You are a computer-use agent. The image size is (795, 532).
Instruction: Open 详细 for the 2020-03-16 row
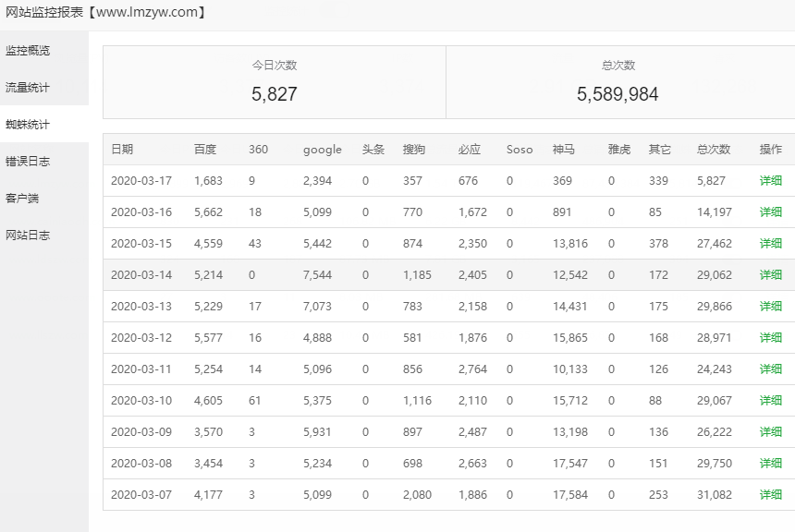pyautogui.click(x=770, y=212)
